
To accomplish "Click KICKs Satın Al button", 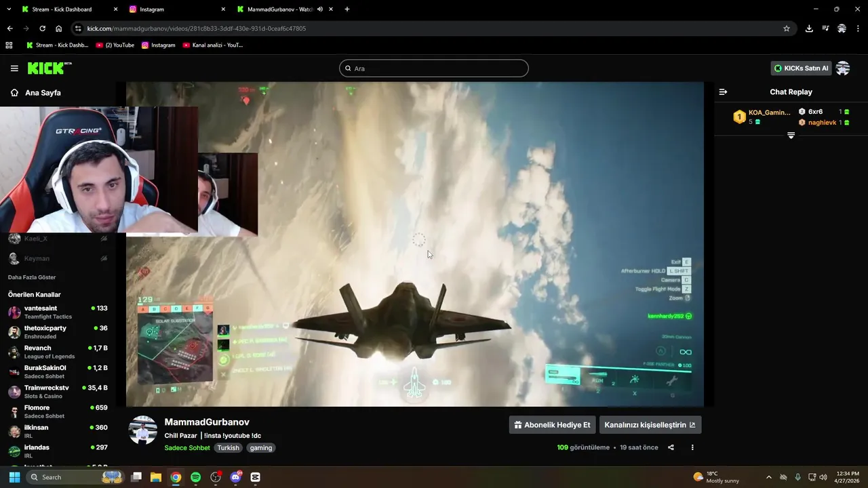I will point(801,68).
